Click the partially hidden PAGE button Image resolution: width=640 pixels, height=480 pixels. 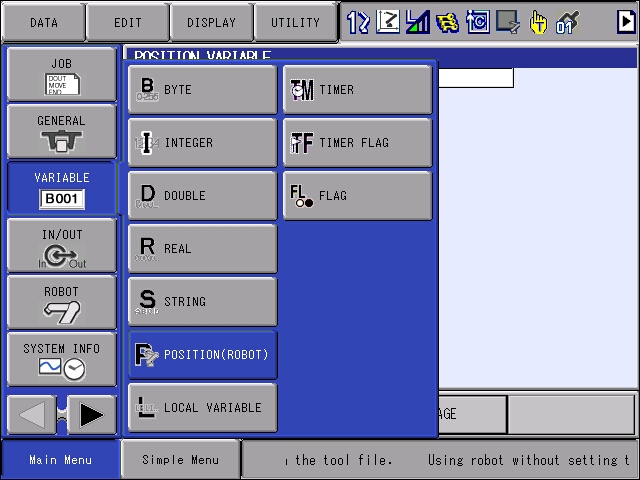click(473, 414)
